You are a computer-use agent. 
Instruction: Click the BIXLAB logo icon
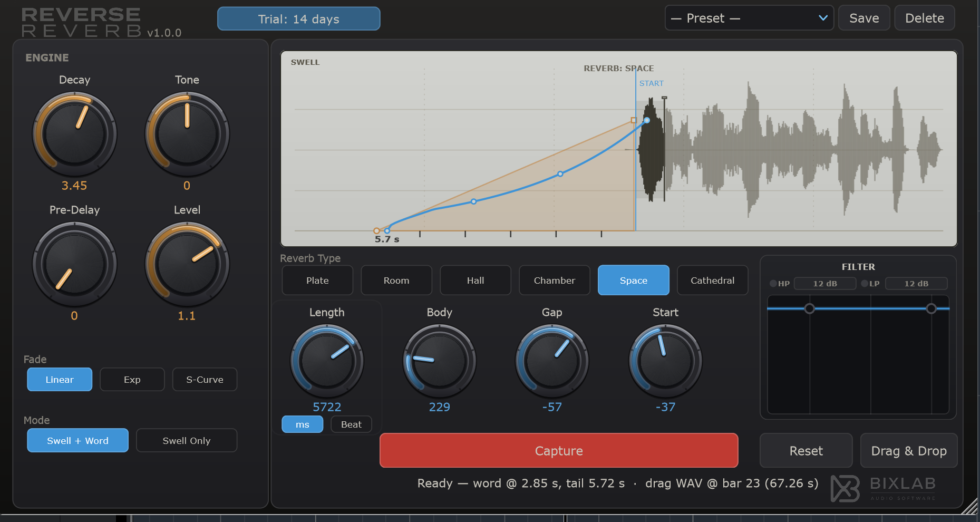(845, 488)
